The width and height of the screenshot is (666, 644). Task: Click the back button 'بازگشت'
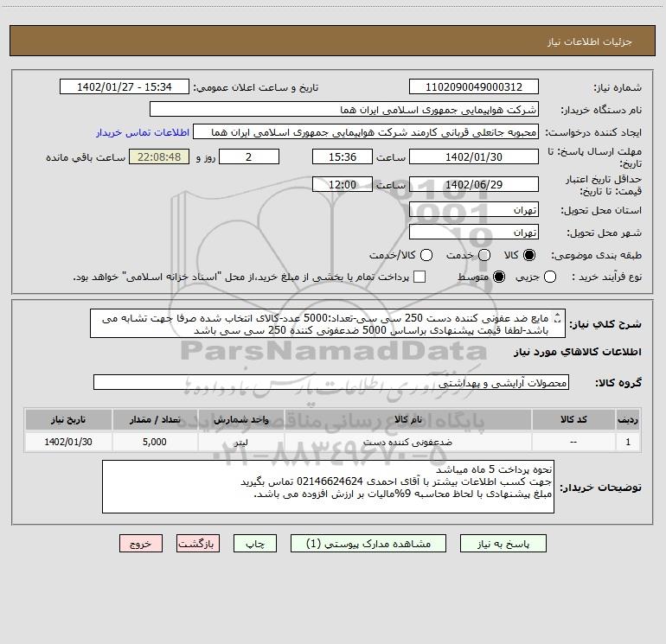[x=198, y=544]
